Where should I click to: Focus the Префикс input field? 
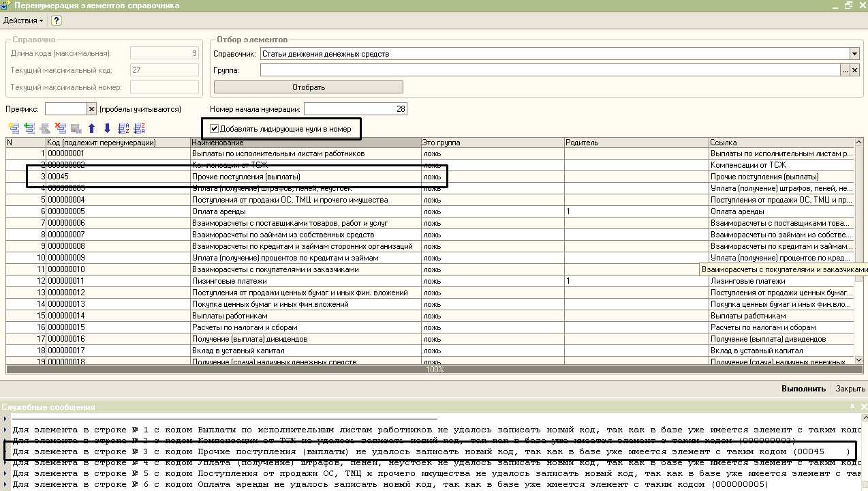click(66, 108)
